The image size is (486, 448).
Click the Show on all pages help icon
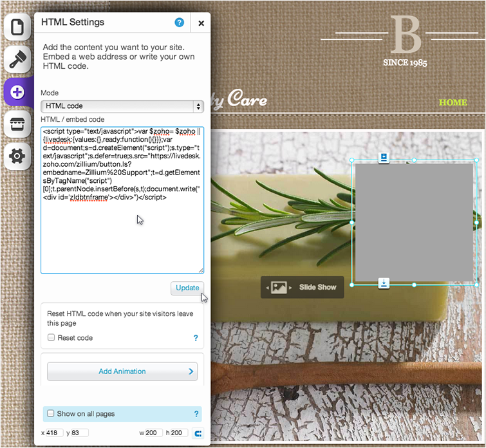tap(196, 414)
